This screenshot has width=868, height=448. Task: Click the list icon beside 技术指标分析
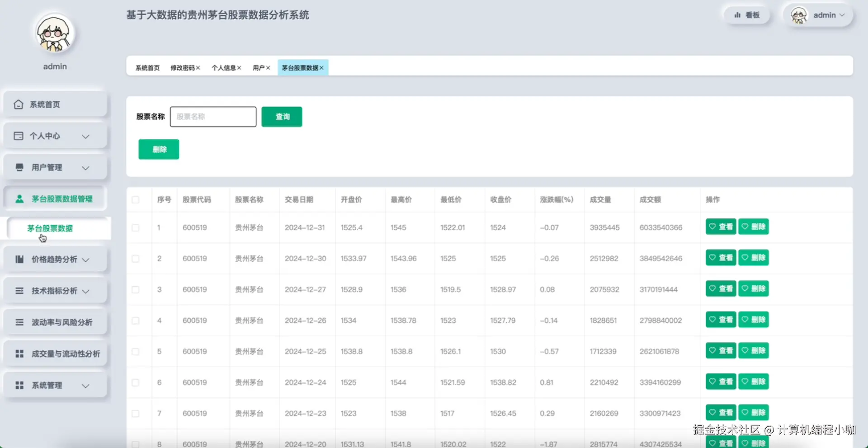pos(19,291)
